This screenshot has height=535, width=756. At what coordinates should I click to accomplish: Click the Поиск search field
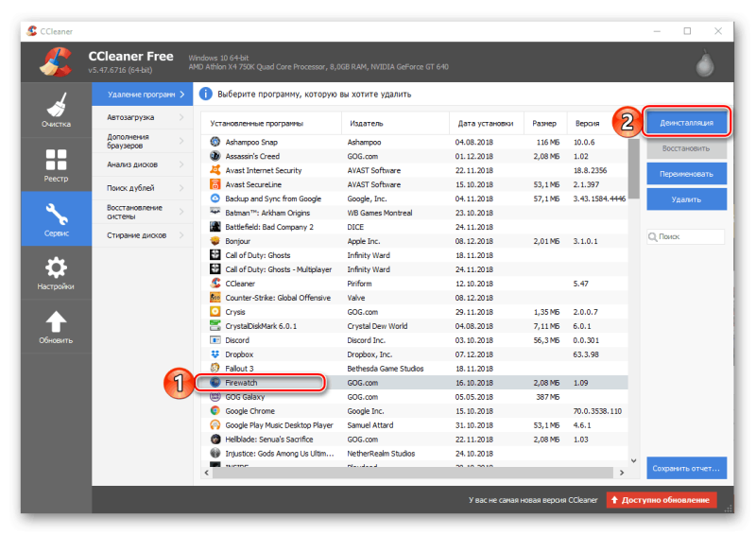[x=686, y=237]
